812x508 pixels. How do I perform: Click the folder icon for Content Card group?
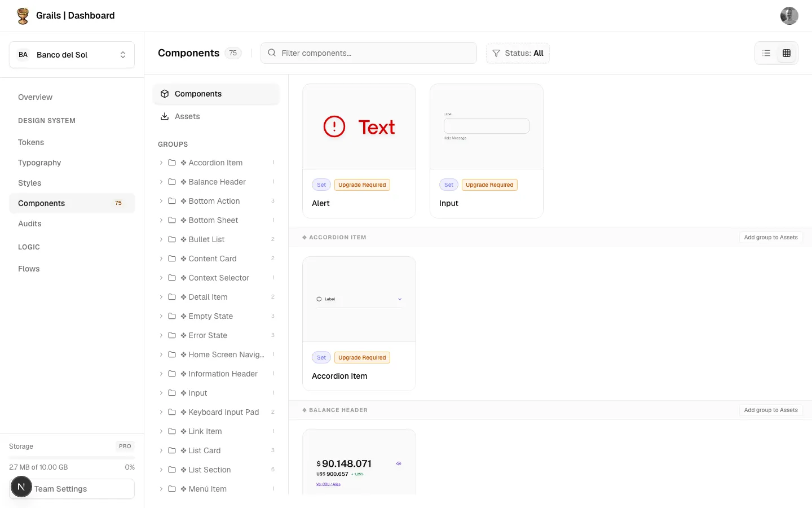click(172, 259)
